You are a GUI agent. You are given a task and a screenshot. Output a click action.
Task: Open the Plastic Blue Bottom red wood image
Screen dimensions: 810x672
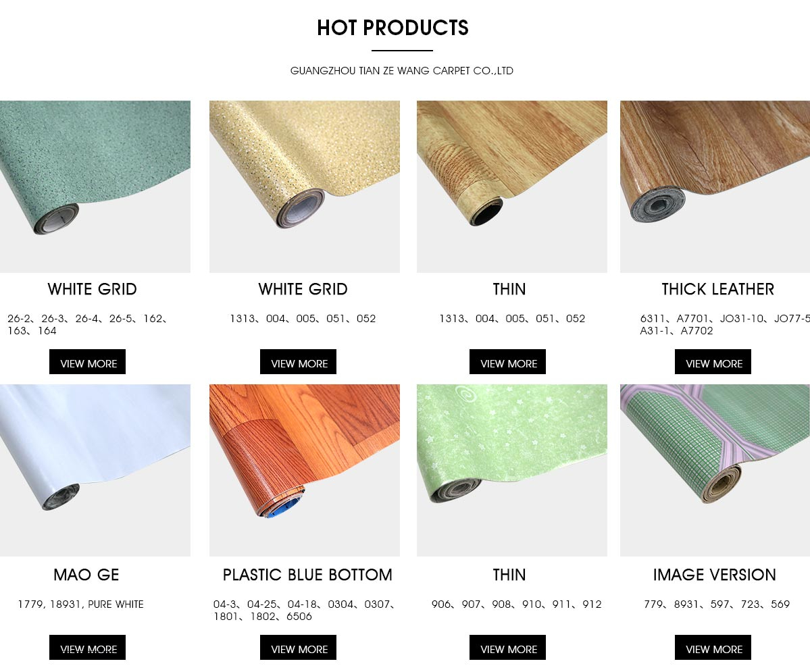coord(304,470)
